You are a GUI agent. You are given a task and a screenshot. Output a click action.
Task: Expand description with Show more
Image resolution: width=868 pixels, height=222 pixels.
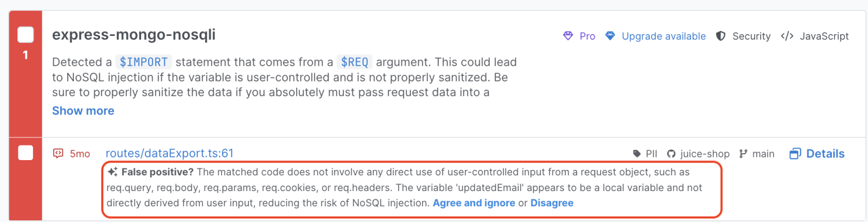point(83,111)
